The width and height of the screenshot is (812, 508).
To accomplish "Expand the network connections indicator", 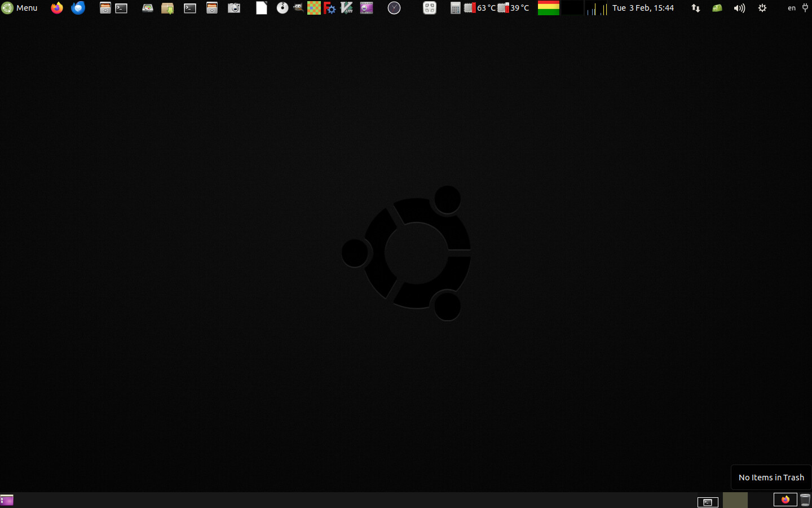I will [x=696, y=8].
